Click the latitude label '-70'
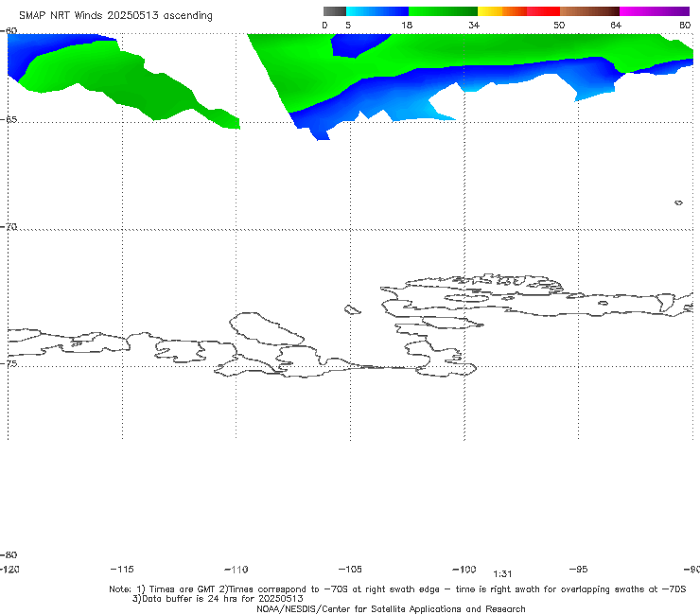Viewport: 700px width, 615px height. coord(9,227)
